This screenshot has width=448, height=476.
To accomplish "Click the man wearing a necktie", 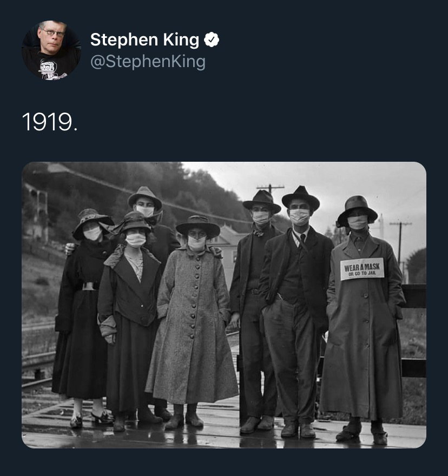I will click(296, 303).
